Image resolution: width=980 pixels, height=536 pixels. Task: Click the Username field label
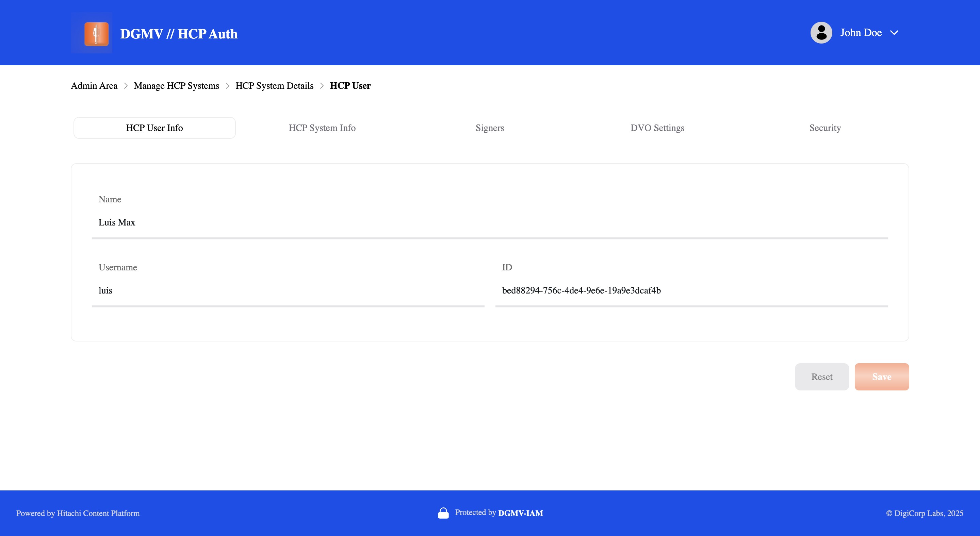118,267
